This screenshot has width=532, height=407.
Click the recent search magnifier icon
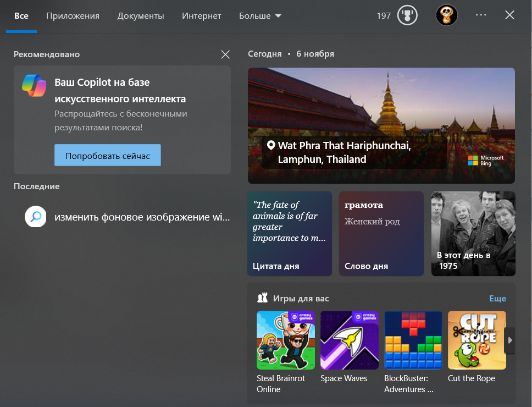click(36, 217)
